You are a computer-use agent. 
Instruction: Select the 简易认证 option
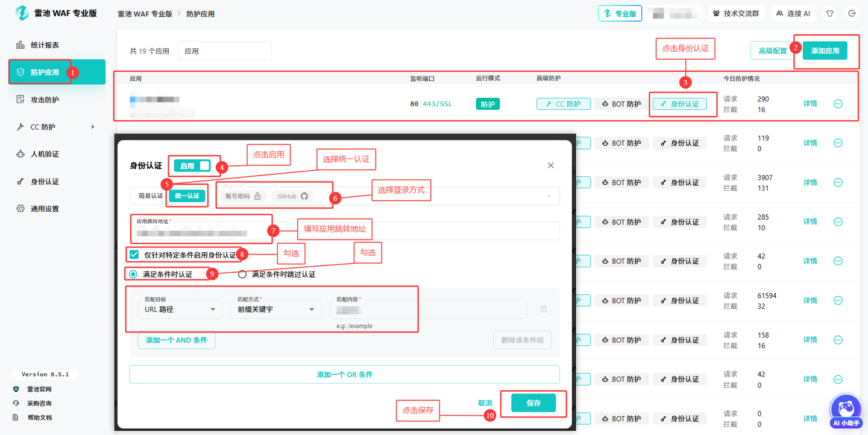151,195
